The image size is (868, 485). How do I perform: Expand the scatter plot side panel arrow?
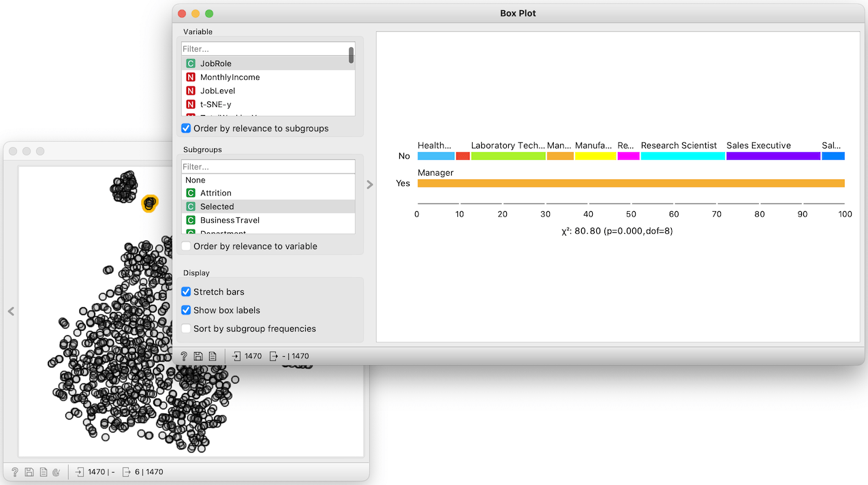point(11,311)
